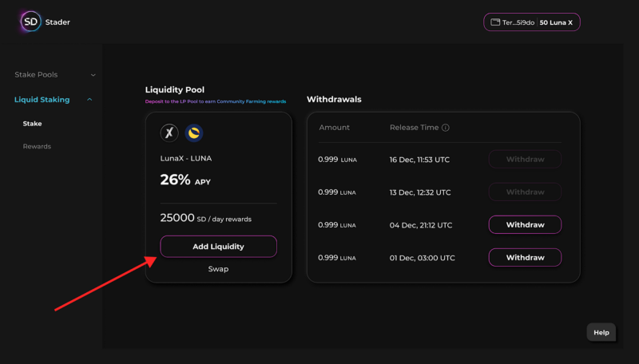Open wallet Ter...5i9do account button

[532, 22]
